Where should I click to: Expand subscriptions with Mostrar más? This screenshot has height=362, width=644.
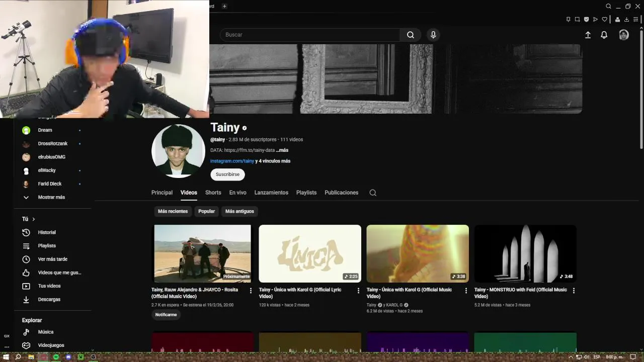(x=52, y=197)
